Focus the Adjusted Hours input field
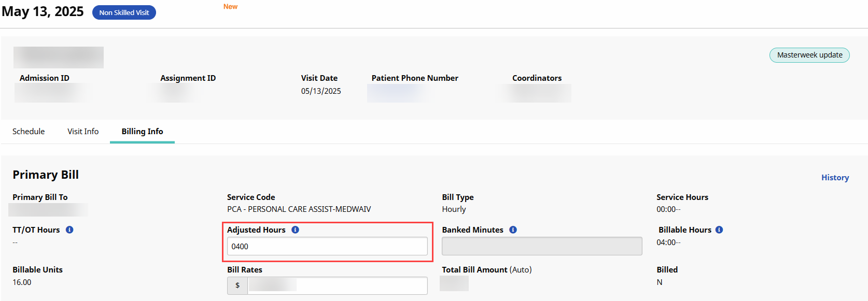868x301 pixels. 327,246
